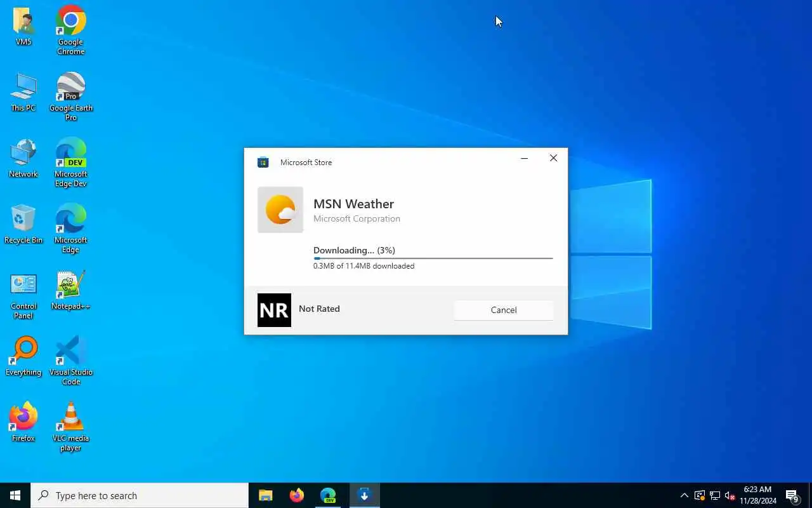
Task: Click the download progress bar
Action: click(x=433, y=258)
